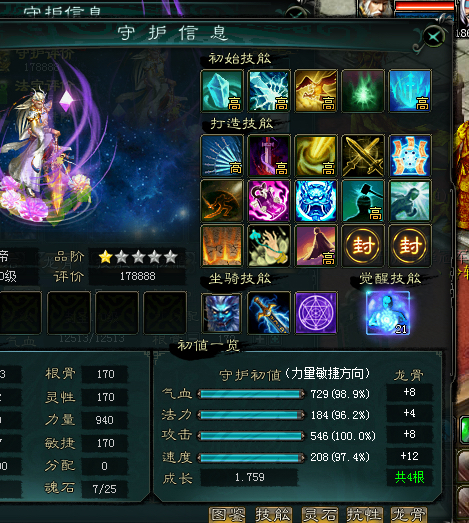Click the 气血 initial value progress bar
This screenshot has height=523, width=469.
click(x=251, y=394)
